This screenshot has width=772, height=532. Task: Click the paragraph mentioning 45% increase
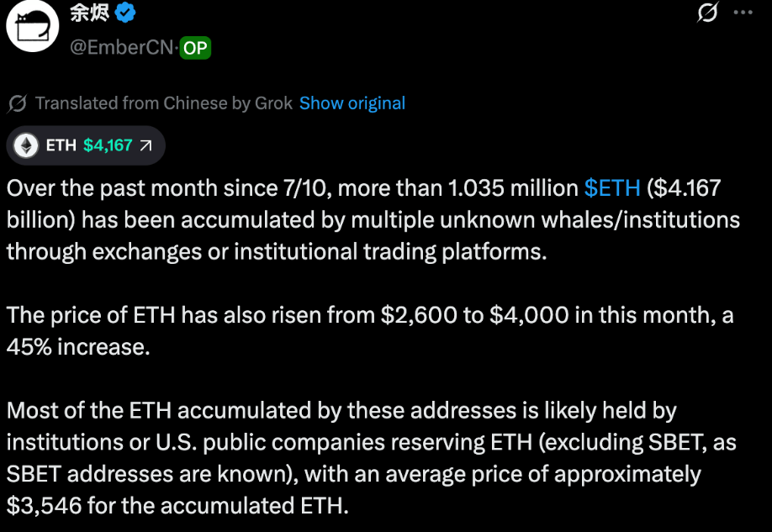click(x=370, y=331)
